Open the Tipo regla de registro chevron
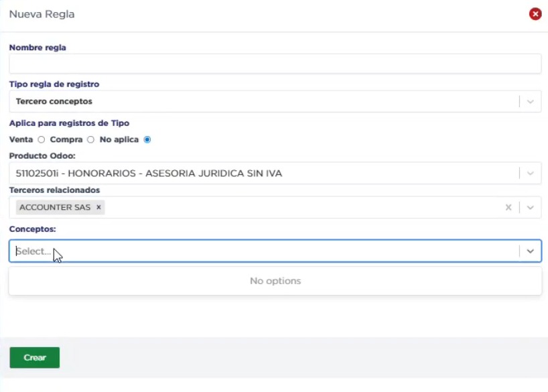The height and width of the screenshot is (392, 548). pyautogui.click(x=531, y=102)
